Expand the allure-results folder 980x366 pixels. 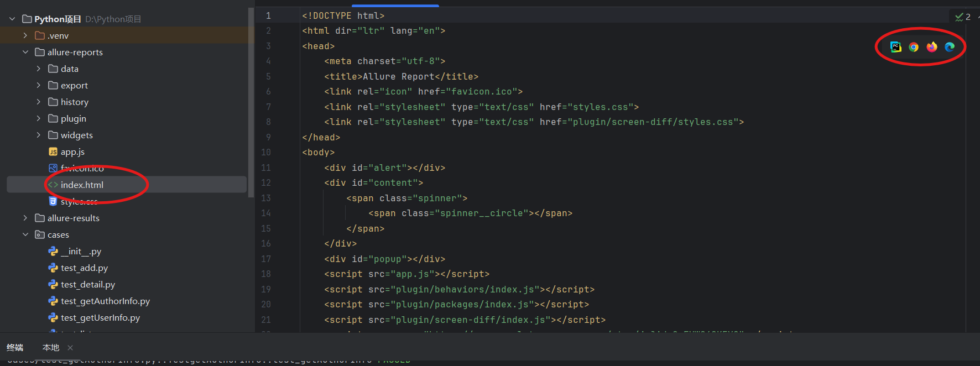click(25, 218)
